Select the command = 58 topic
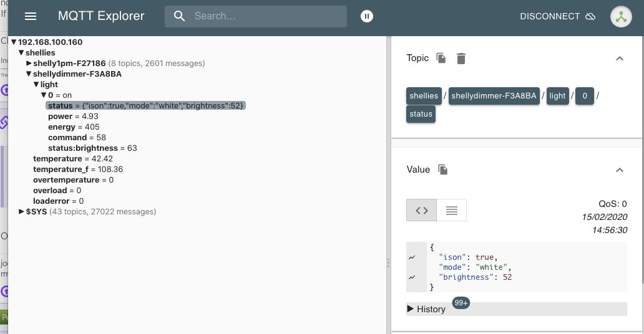 (77, 138)
